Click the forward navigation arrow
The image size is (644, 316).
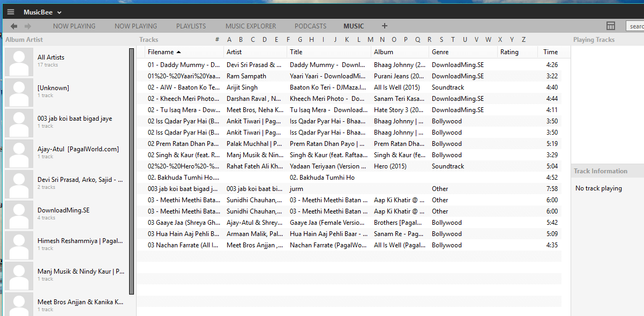click(28, 26)
